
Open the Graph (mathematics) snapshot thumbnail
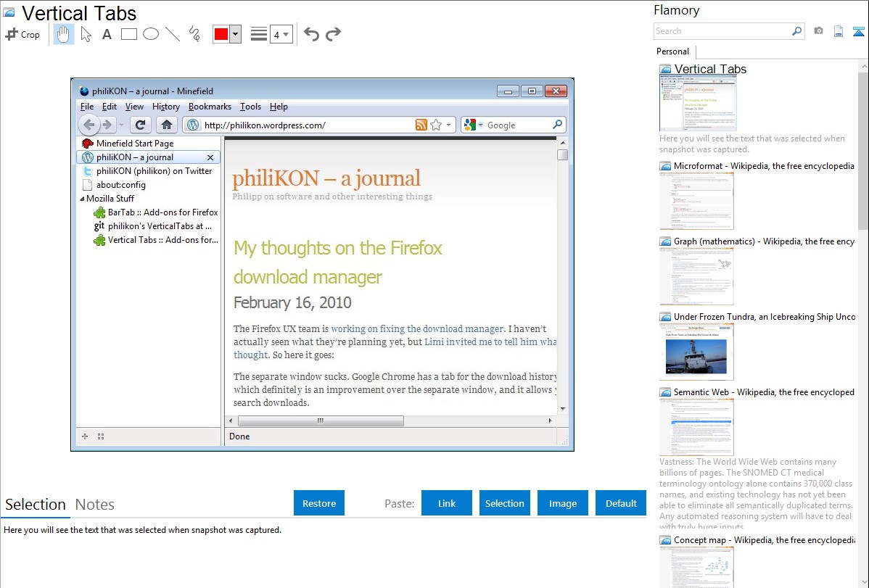point(696,276)
